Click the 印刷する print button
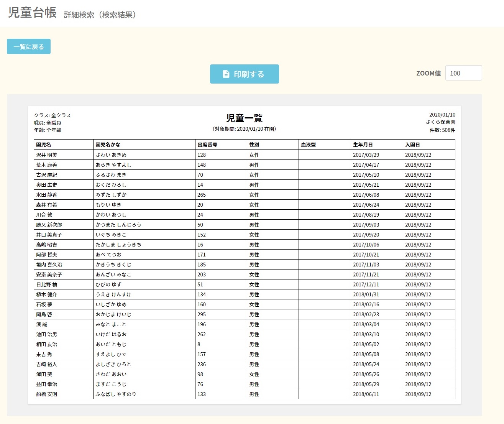 [x=245, y=74]
